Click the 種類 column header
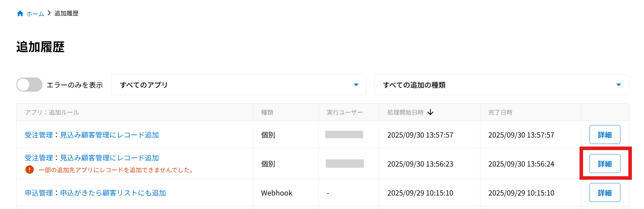644x209 pixels. (x=267, y=112)
